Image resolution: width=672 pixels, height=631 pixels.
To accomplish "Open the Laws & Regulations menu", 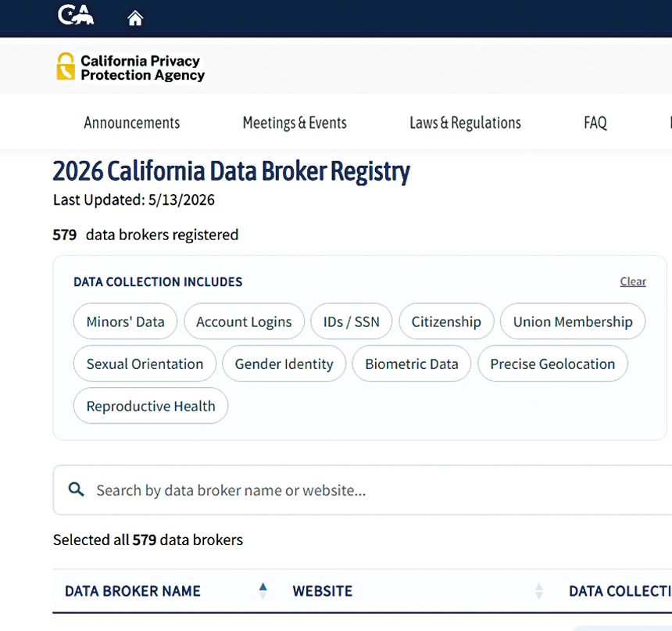I will coord(466,123).
